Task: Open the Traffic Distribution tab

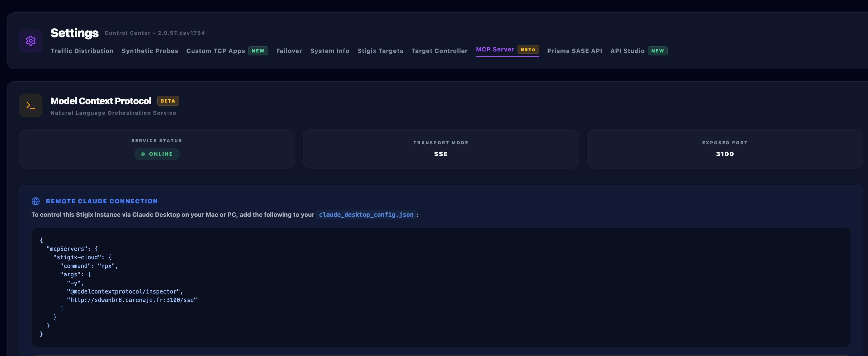Action: [82, 51]
